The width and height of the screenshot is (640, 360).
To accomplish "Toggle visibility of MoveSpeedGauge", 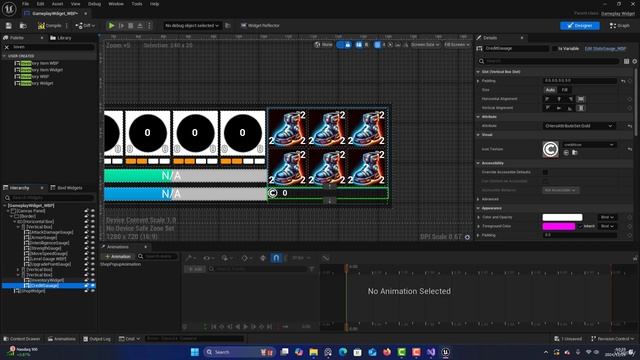I will 93,253.
